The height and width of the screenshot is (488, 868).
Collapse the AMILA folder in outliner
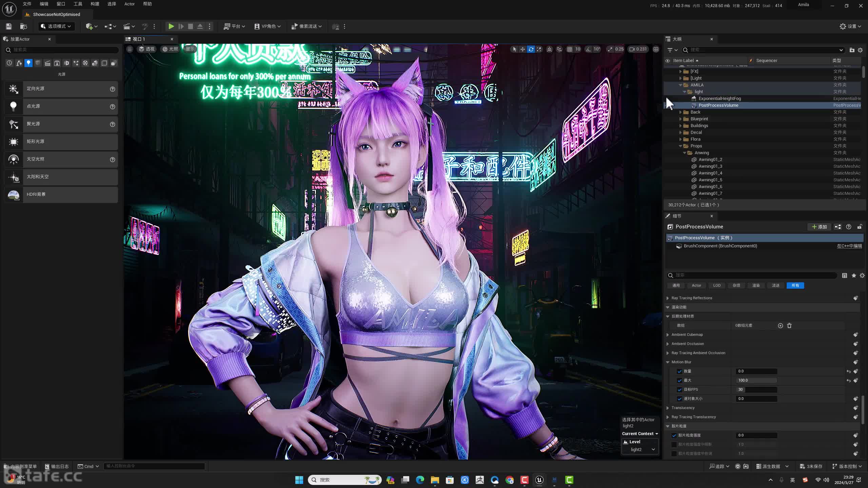coord(680,85)
